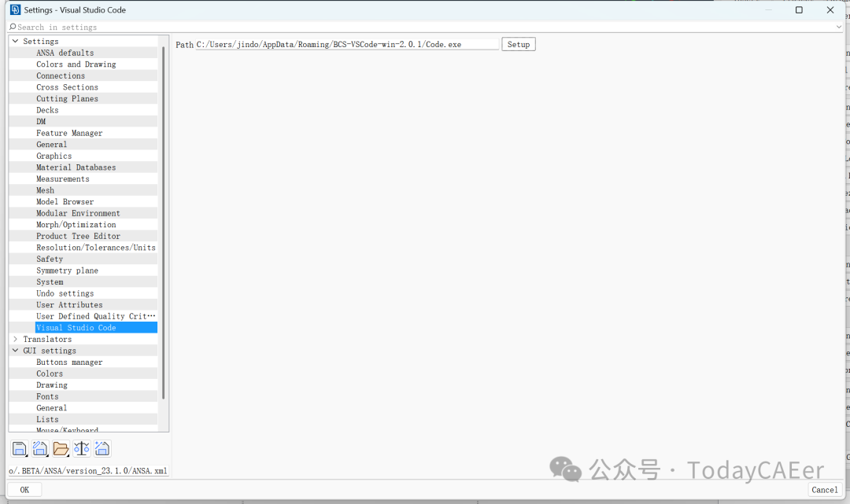This screenshot has width=850, height=504.
Task: Select the Translators tree label
Action: tap(47, 340)
